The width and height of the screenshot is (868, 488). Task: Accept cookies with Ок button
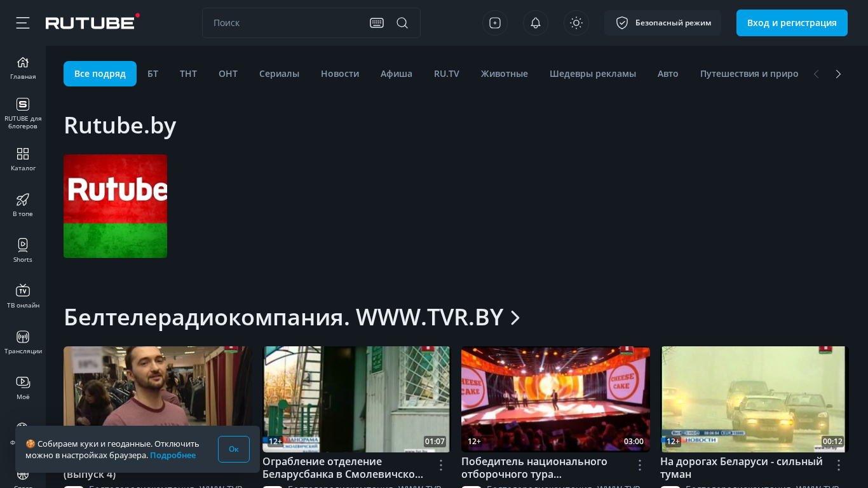(x=234, y=449)
